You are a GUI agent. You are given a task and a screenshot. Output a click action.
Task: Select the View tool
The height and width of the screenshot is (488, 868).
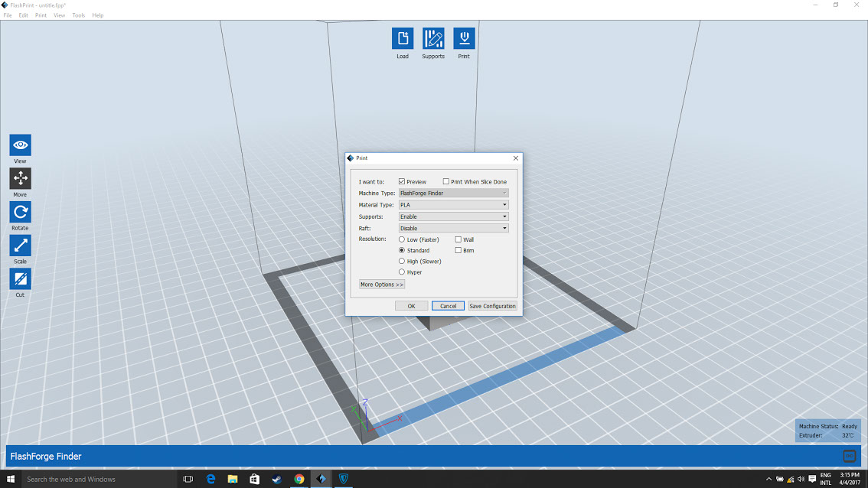(20, 145)
